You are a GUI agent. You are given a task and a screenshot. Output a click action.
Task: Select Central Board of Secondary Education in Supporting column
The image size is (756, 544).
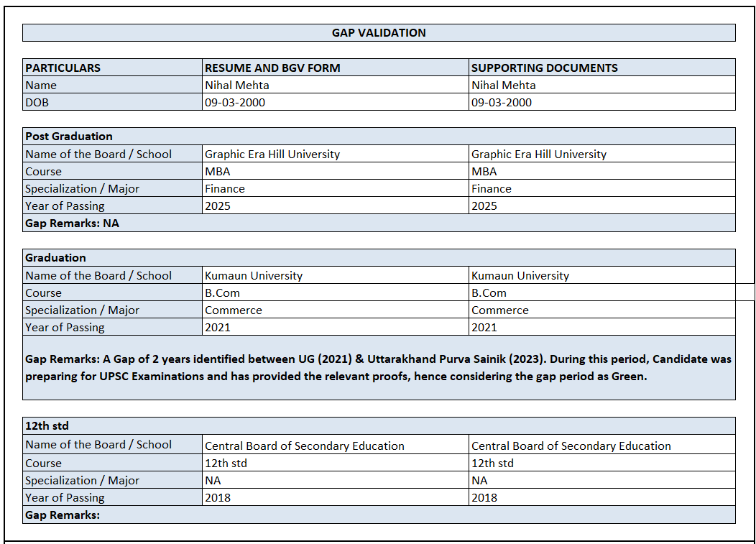tap(571, 446)
